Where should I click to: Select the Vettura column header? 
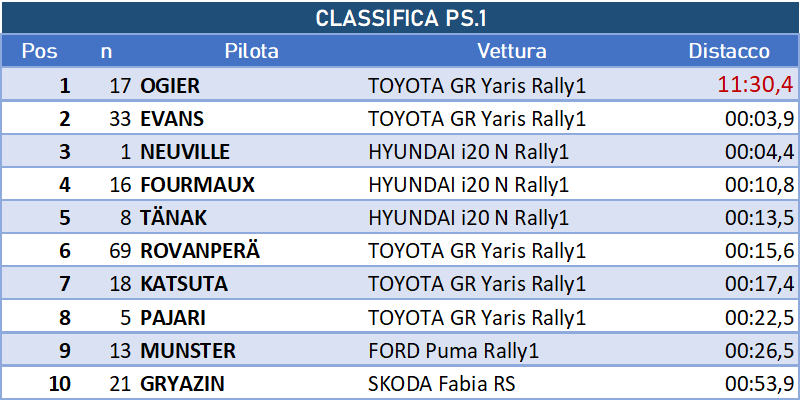point(512,51)
